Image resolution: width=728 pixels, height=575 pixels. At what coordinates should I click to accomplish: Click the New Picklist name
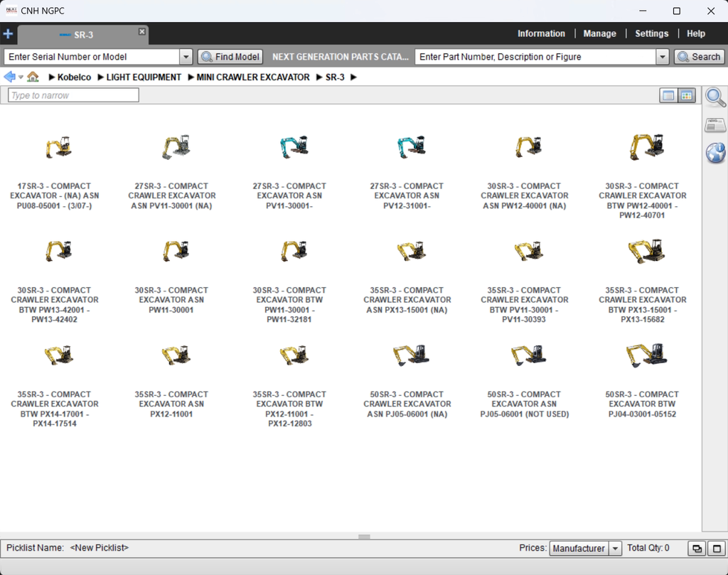(100, 547)
